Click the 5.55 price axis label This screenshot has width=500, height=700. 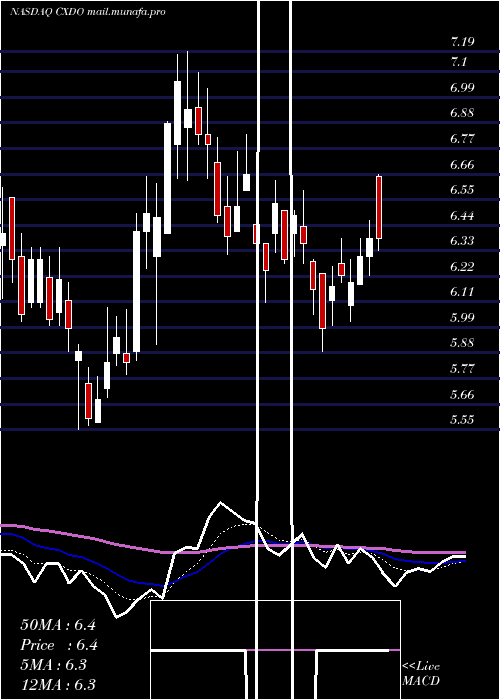(x=462, y=420)
